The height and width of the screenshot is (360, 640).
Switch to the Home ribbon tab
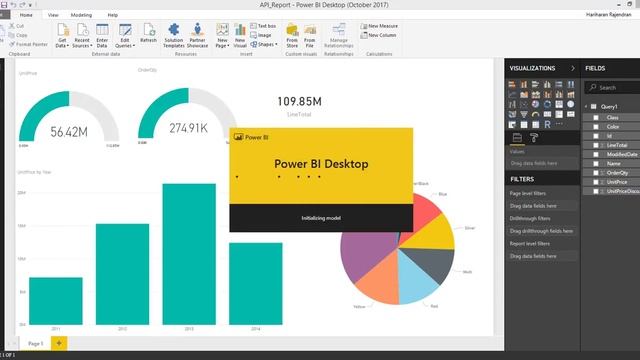(x=26, y=15)
